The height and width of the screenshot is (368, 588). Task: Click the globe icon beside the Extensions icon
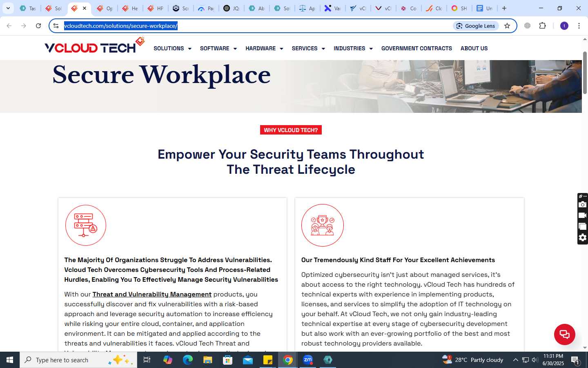pyautogui.click(x=528, y=26)
